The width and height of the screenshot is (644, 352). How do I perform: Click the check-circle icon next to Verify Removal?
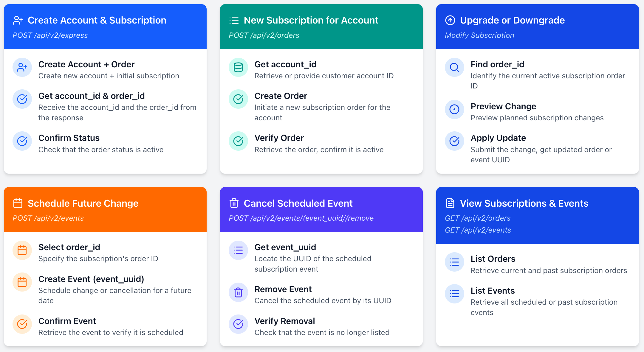tap(238, 324)
